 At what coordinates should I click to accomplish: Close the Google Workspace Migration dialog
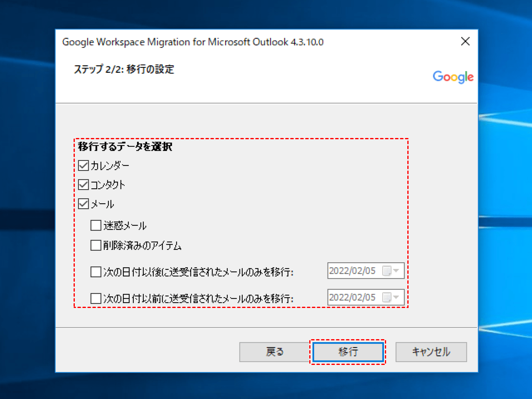tap(465, 41)
